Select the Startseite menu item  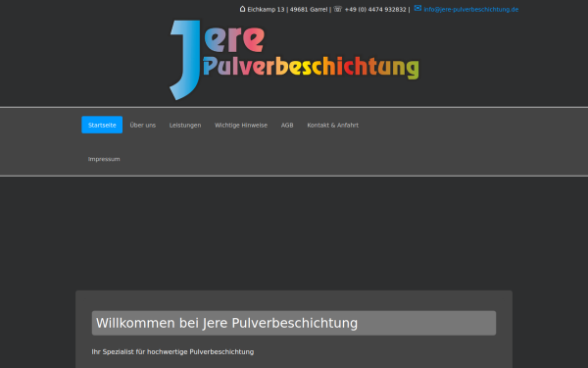tap(102, 125)
